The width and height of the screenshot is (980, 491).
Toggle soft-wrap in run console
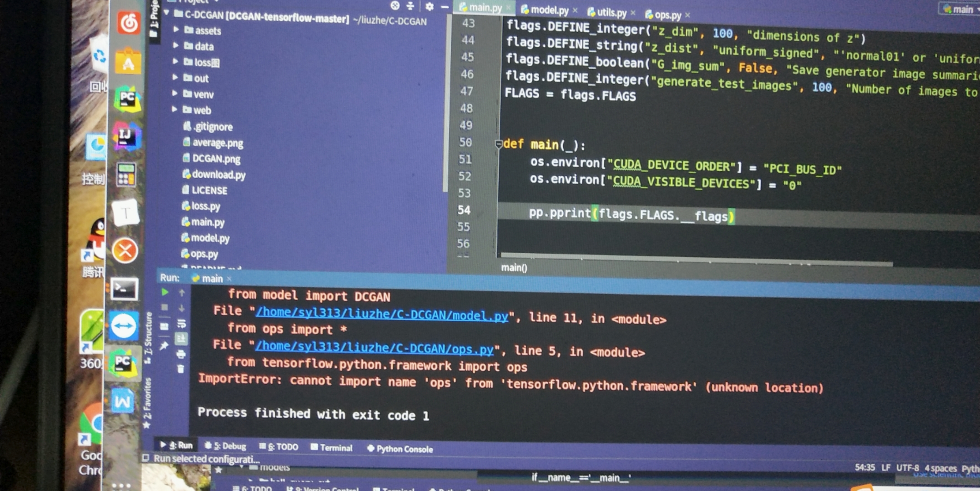(181, 323)
